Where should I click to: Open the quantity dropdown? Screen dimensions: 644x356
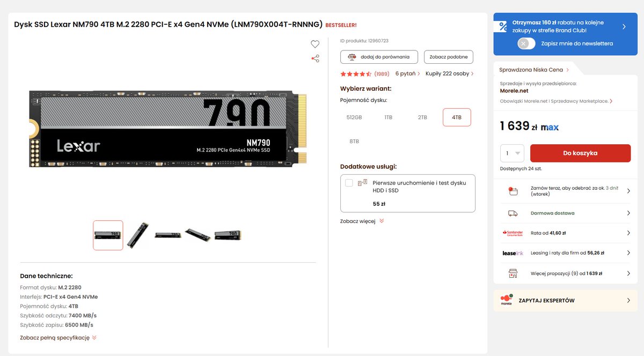coord(512,153)
